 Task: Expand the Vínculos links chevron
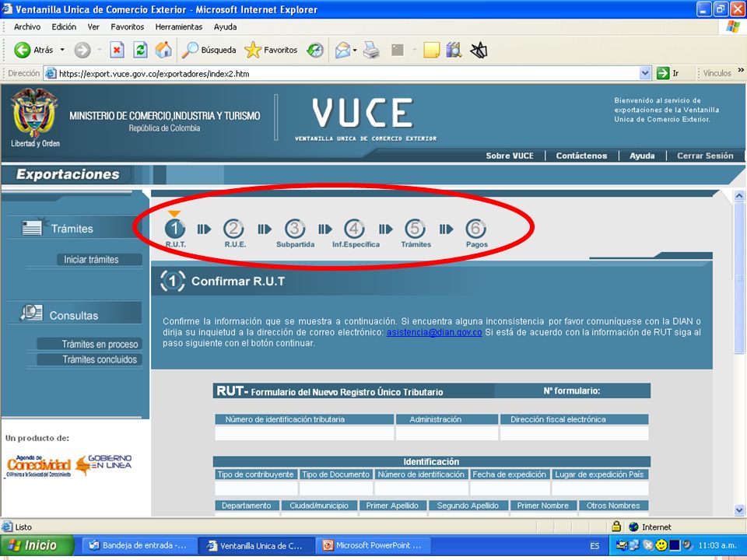pyautogui.click(x=741, y=71)
